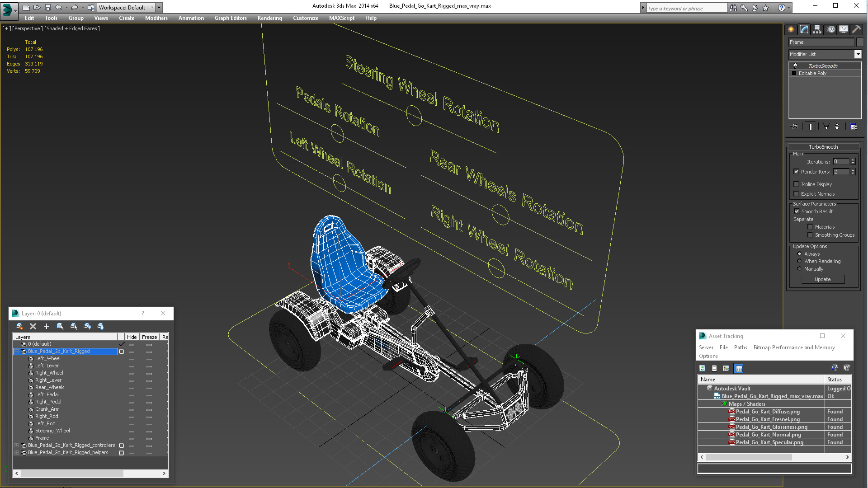Enable Separate by Materials checkbox
This screenshot has height=488, width=868.
coord(811,227)
